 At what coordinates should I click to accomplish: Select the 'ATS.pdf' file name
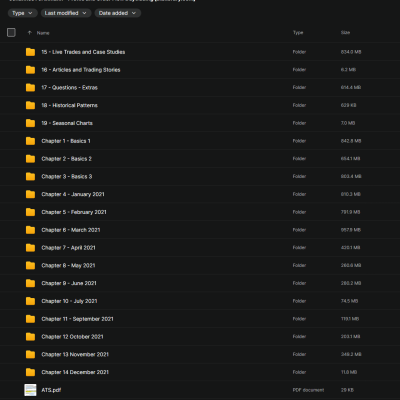tap(51, 390)
